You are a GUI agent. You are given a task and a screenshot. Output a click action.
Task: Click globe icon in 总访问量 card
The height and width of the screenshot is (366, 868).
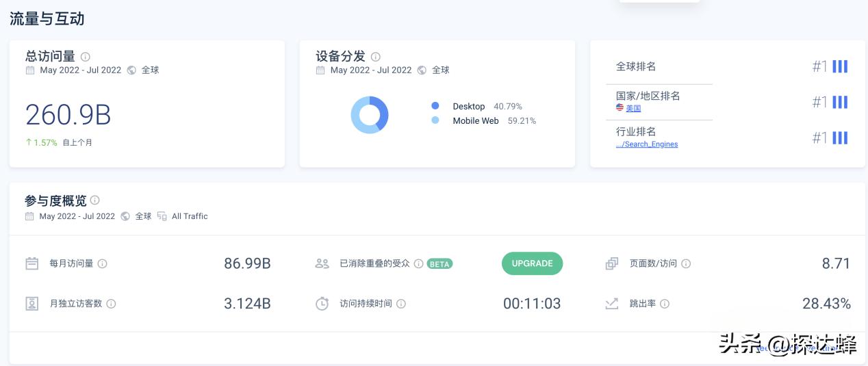click(x=131, y=70)
